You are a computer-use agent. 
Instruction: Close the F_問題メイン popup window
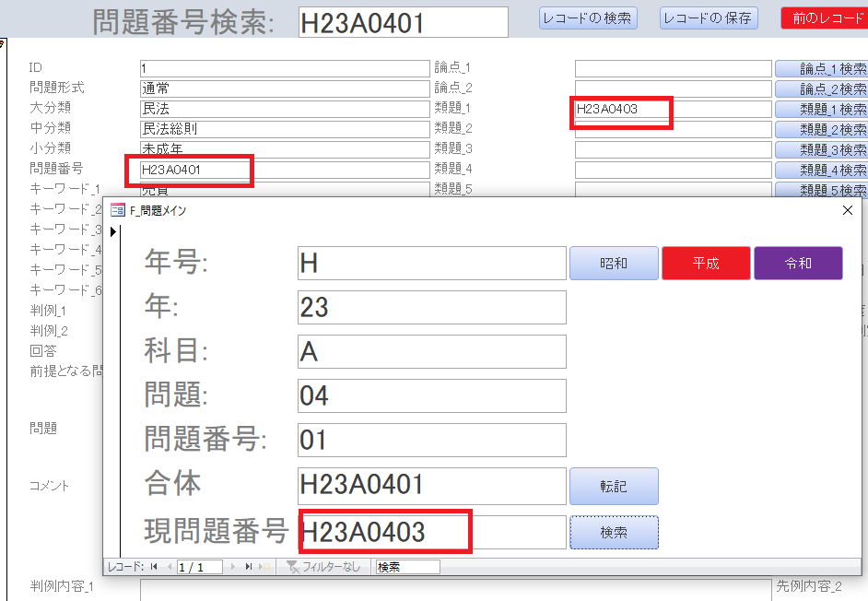(x=848, y=210)
